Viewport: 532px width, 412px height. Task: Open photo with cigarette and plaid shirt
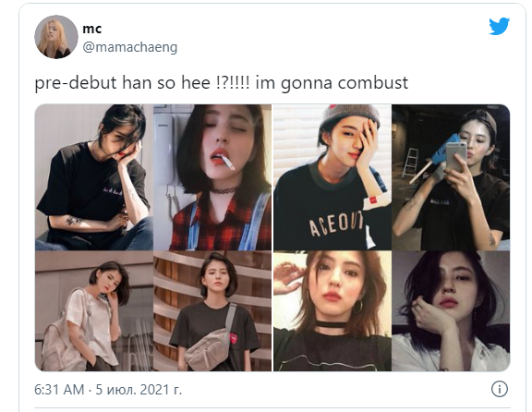[212, 177]
